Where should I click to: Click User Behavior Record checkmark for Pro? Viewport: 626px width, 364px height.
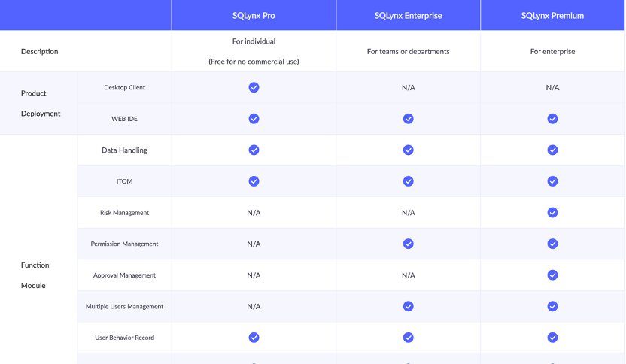(254, 338)
